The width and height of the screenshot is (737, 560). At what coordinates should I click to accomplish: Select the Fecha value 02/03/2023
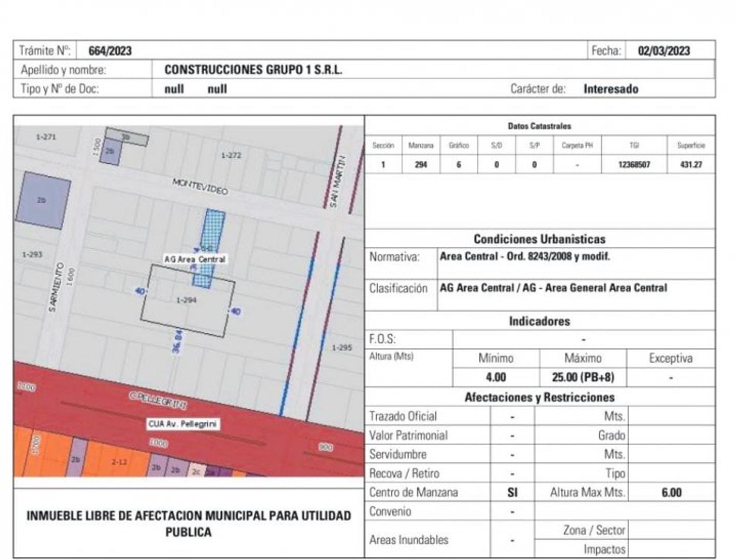tap(663, 51)
